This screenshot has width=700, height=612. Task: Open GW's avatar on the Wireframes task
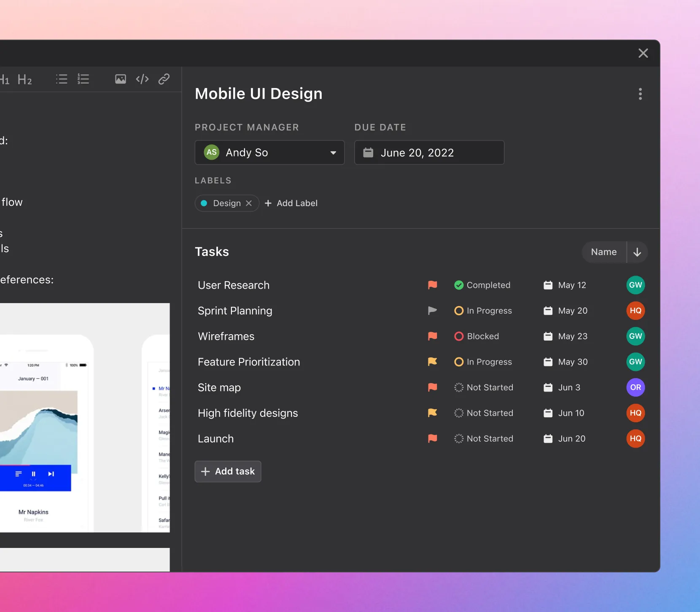pos(635,336)
